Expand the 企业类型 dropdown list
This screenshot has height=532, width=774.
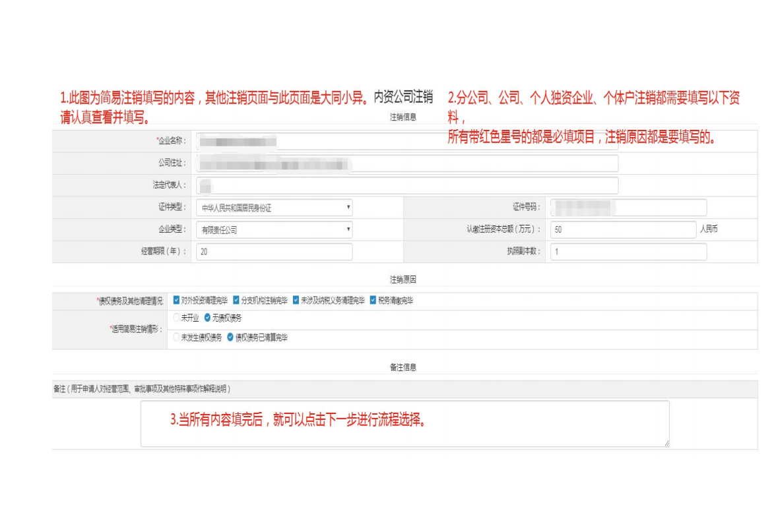(274, 230)
